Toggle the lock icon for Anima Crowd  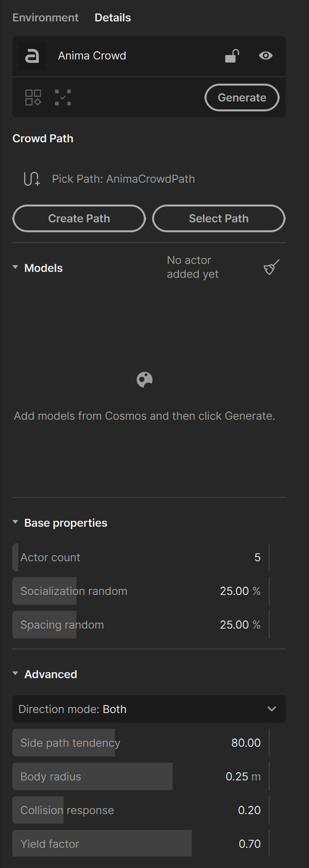pos(232,56)
